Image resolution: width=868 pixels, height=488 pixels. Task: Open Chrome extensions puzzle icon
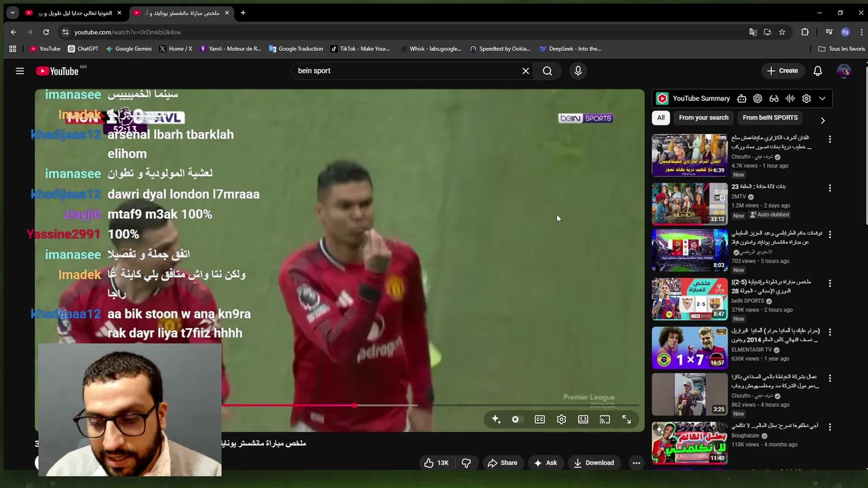(x=805, y=32)
